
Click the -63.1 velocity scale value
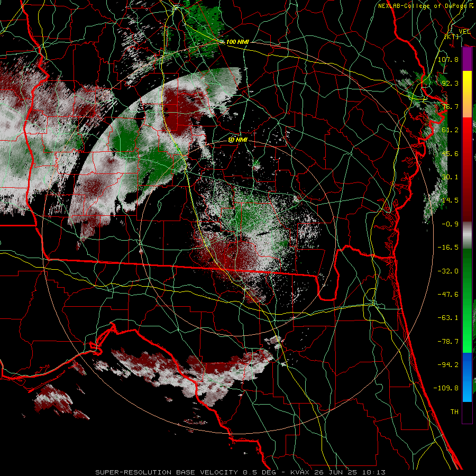point(448,318)
